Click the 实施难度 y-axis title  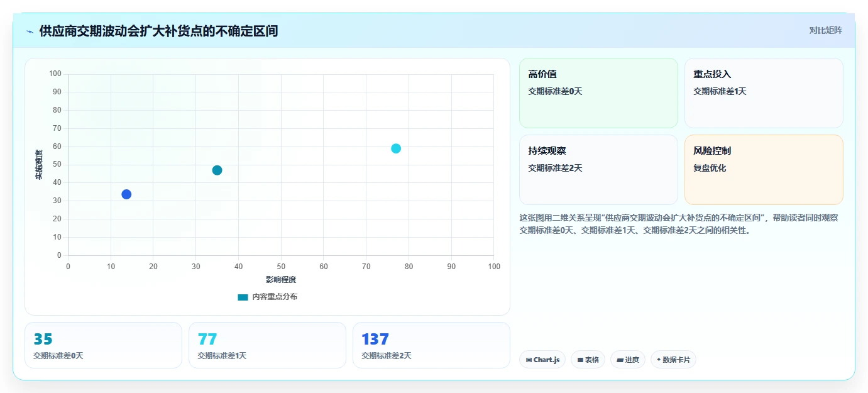coord(39,165)
